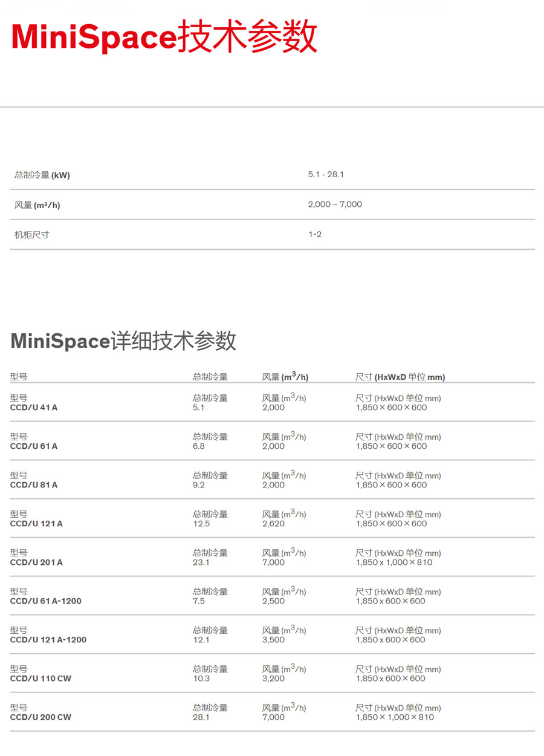Image resolution: width=544 pixels, height=756 pixels.
Task: Select the 总制冷量 (kW) label in summary table
Action: (x=42, y=175)
